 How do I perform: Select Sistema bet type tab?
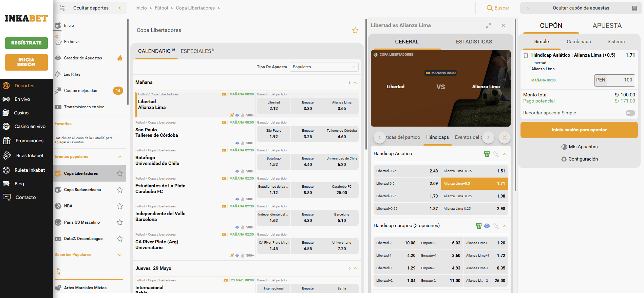[616, 41]
